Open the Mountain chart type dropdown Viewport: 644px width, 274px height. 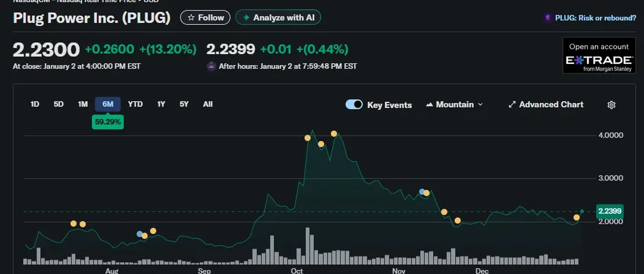point(454,105)
